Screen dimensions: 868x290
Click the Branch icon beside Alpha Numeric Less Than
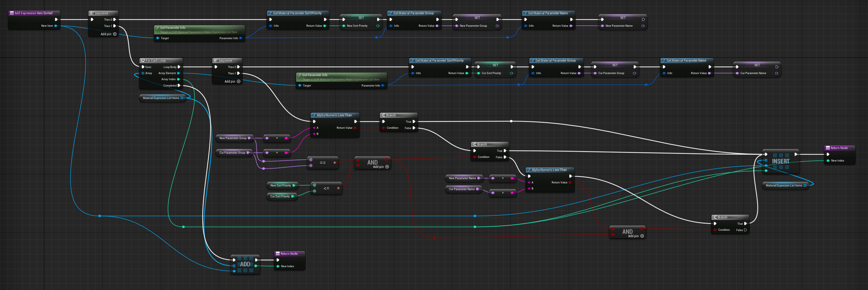384,115
